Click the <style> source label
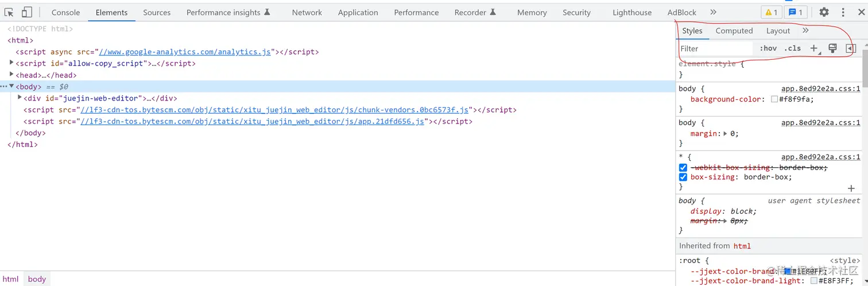 pos(845,261)
